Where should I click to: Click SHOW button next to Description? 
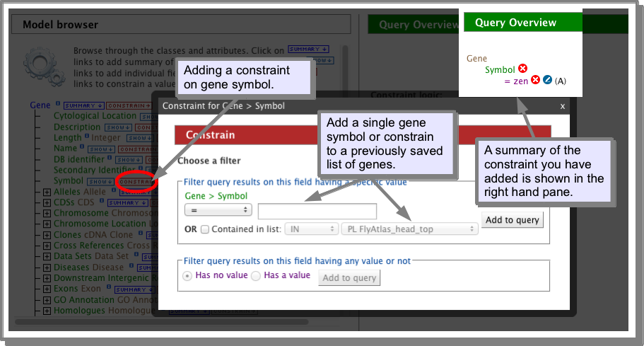[118, 127]
